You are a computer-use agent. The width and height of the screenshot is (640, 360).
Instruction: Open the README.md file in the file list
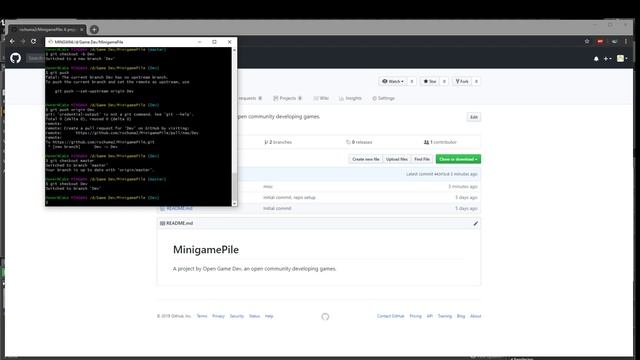pyautogui.click(x=179, y=209)
